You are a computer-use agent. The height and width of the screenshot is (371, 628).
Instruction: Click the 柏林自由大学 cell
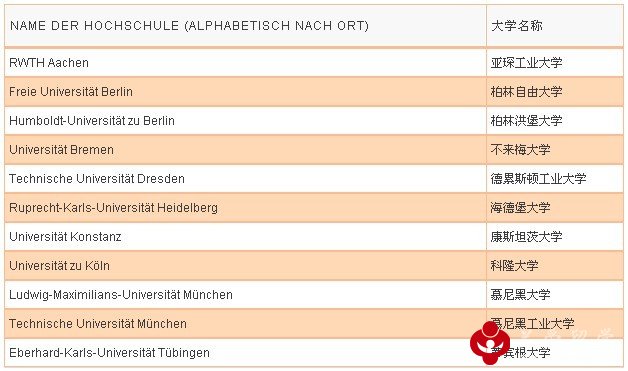(555, 92)
